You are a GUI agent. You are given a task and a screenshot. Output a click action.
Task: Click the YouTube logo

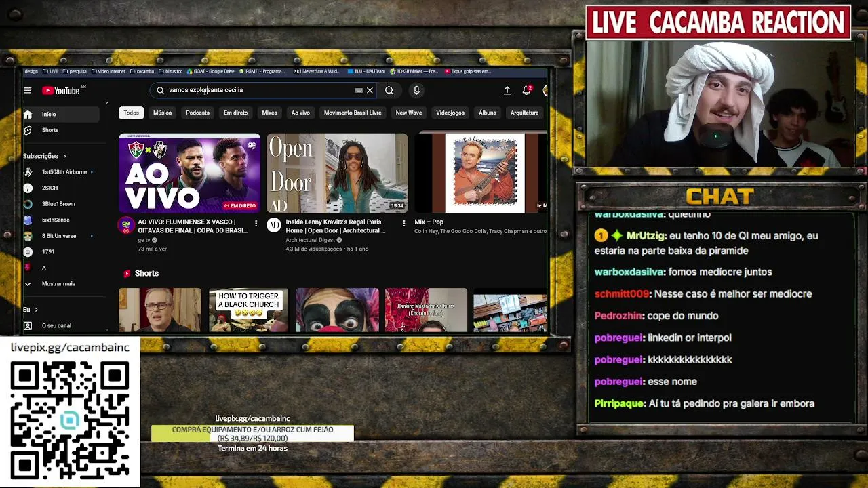pyautogui.click(x=61, y=90)
